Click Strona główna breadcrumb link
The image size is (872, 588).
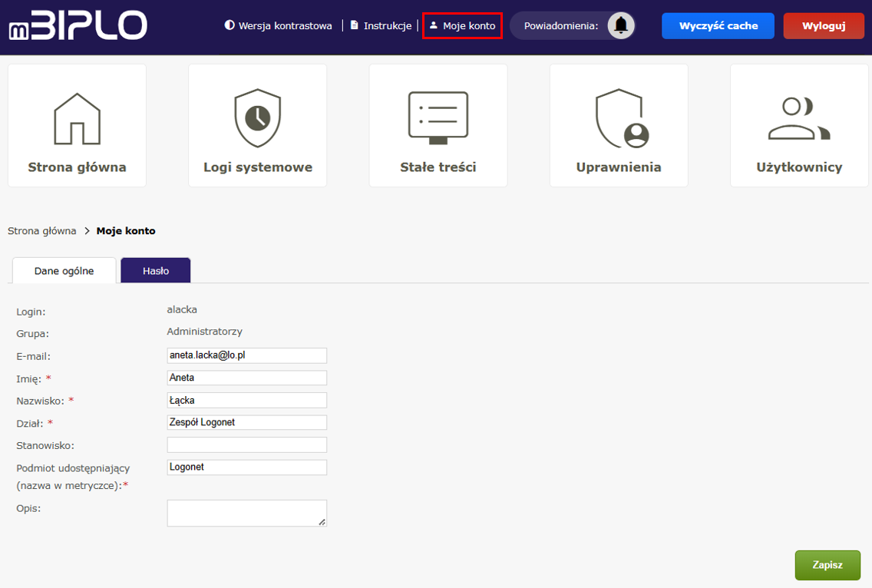pos(42,230)
